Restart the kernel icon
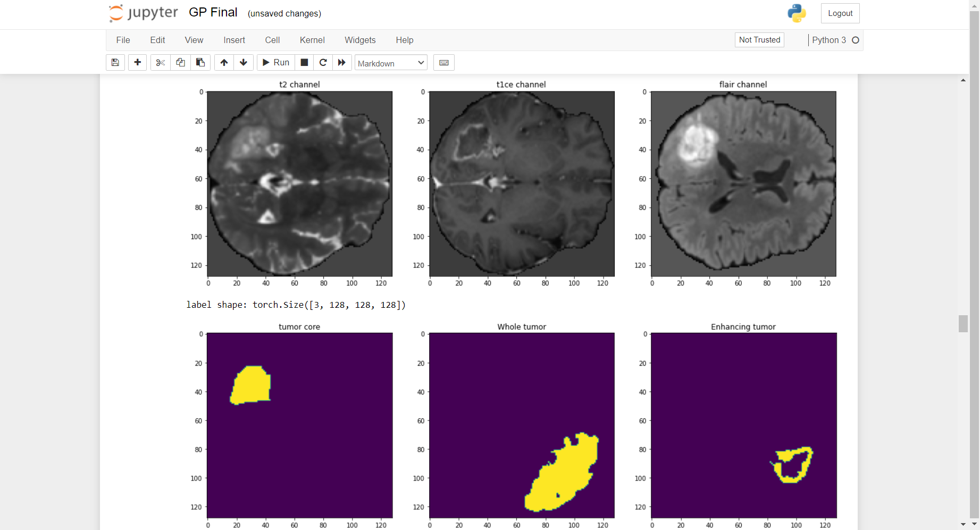This screenshot has height=530, width=980. [x=323, y=63]
